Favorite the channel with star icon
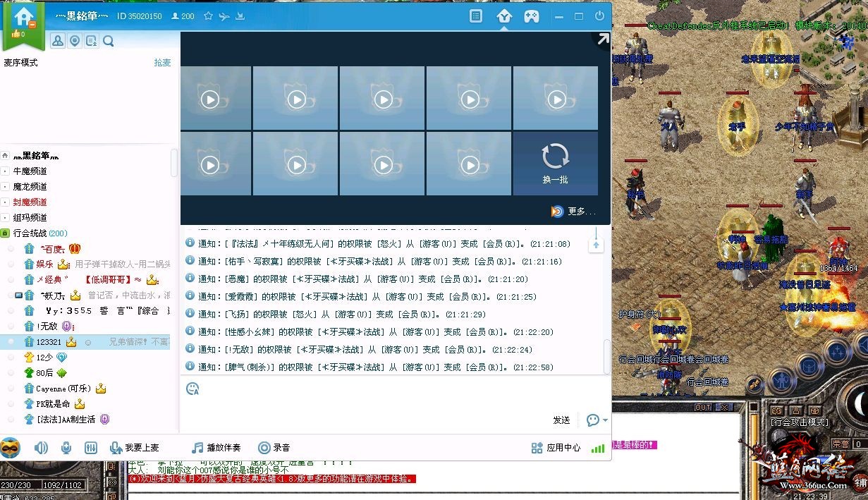Viewport: 868px width, 500px height. [208, 16]
